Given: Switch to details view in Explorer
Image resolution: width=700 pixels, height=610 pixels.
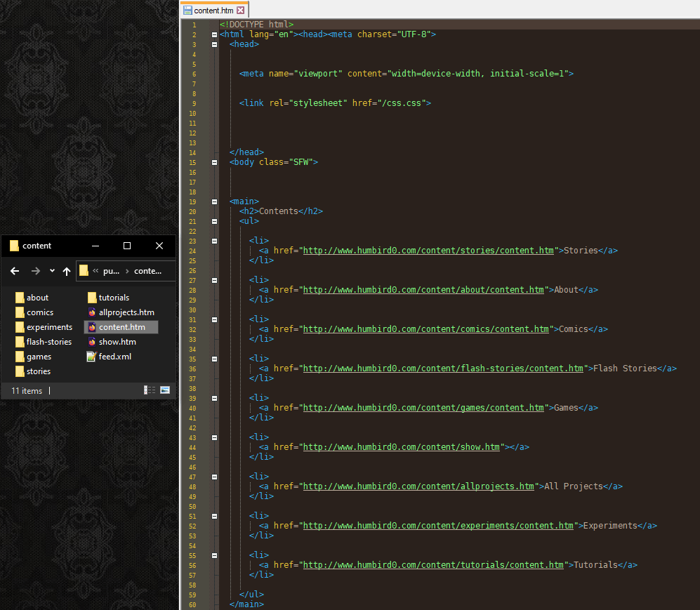Looking at the screenshot, I should (x=150, y=390).
